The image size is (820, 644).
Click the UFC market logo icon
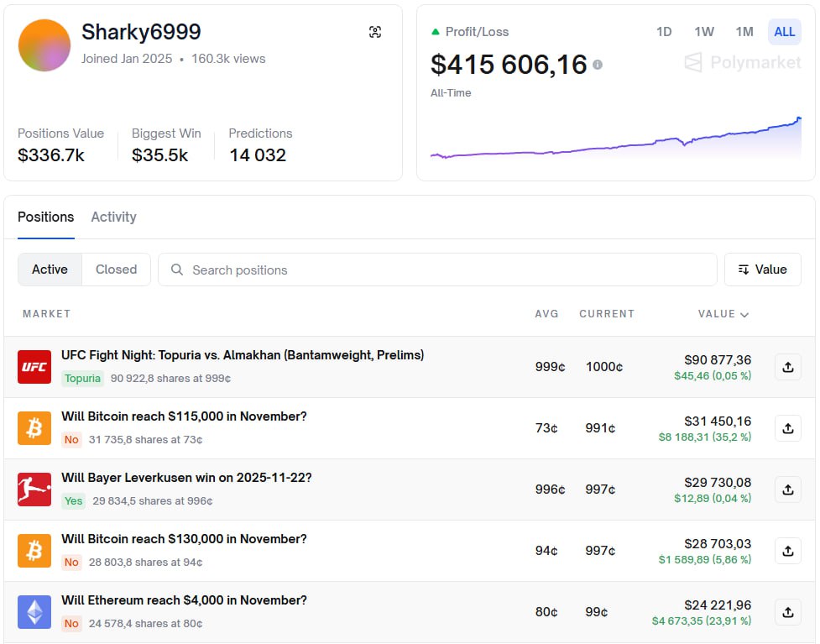point(34,367)
